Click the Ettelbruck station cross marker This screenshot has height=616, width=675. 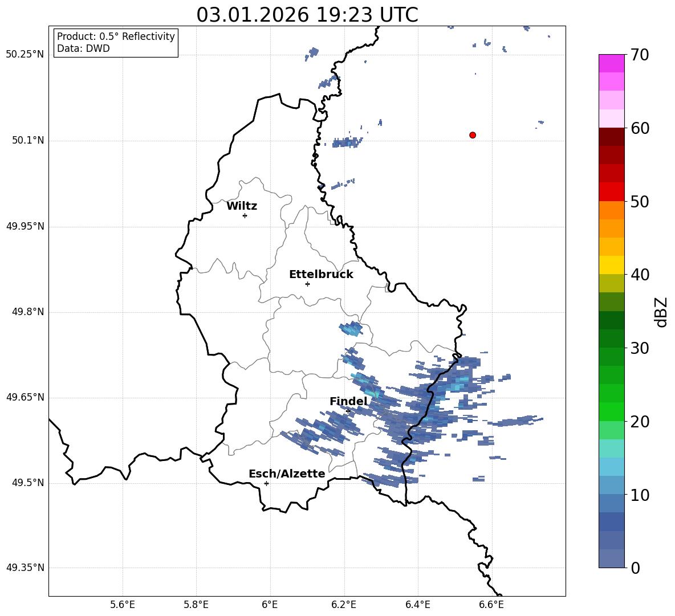click(x=307, y=284)
